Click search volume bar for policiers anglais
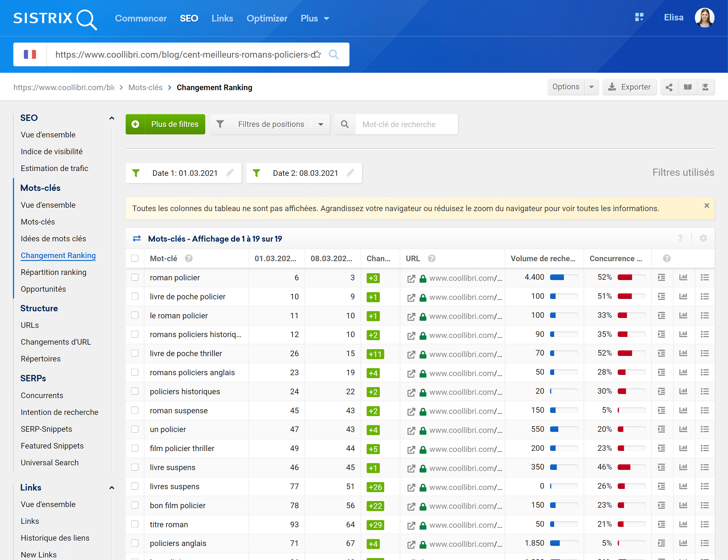The width and height of the screenshot is (728, 560). tap(564, 543)
